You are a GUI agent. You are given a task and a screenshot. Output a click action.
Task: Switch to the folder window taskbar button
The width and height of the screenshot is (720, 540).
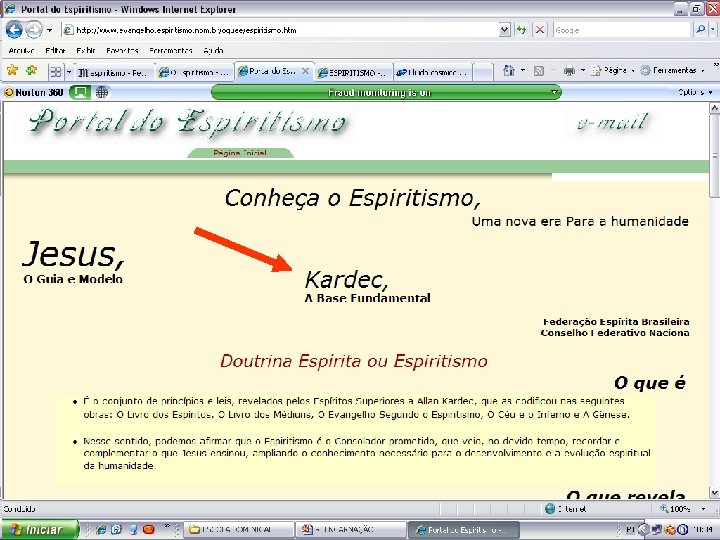238,530
